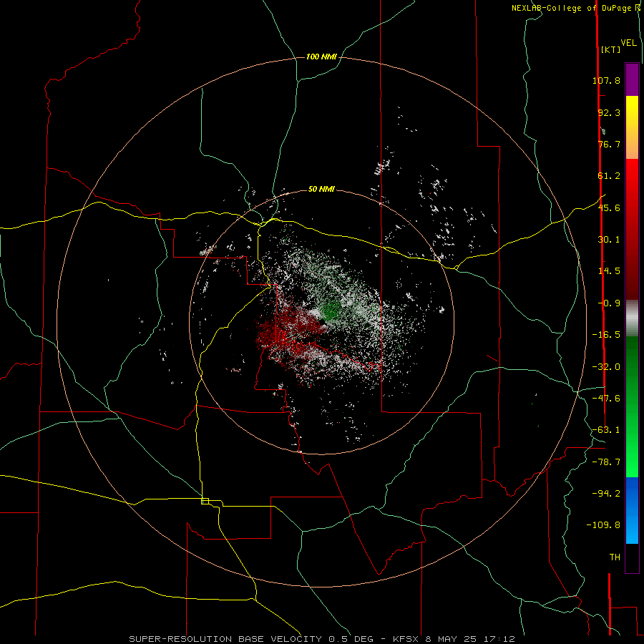This screenshot has width=644, height=644.
Task: Select the -32.0 legend value
Action: [606, 367]
